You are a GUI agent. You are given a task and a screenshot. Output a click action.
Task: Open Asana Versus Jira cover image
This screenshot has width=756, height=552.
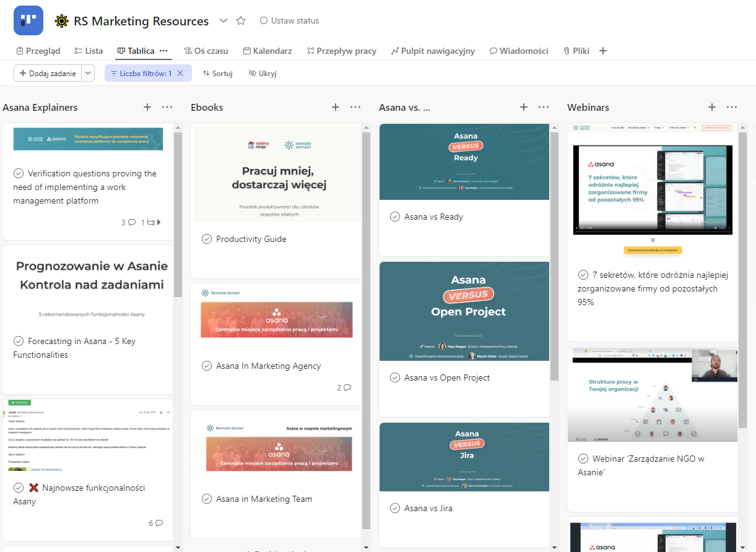point(464,457)
